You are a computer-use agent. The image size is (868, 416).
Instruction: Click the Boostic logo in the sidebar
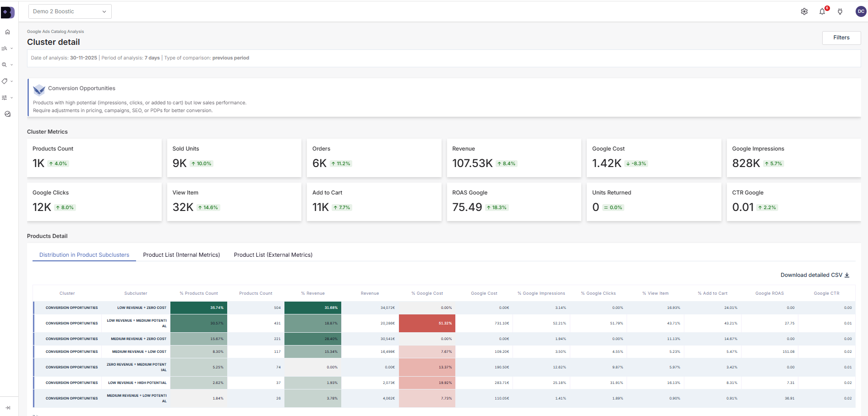pos(7,12)
